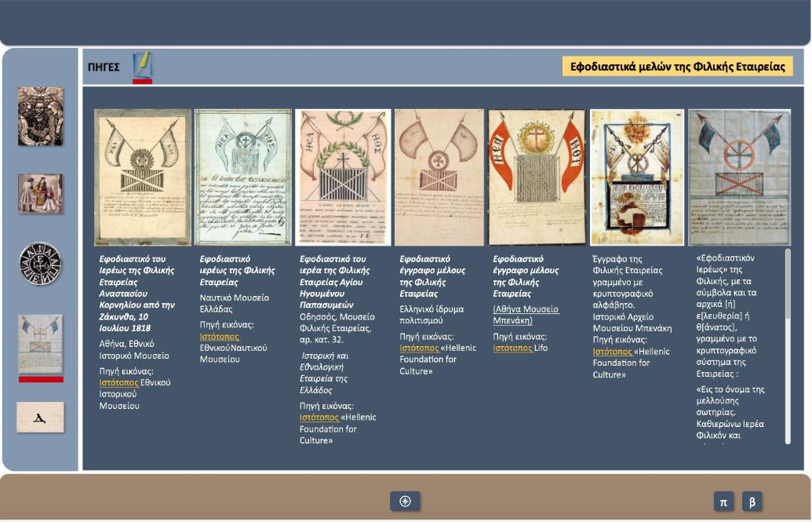
Task: Click the title Εφοδιαστικά μελών της Φιλικής Εταιρείας
Action: click(x=677, y=67)
